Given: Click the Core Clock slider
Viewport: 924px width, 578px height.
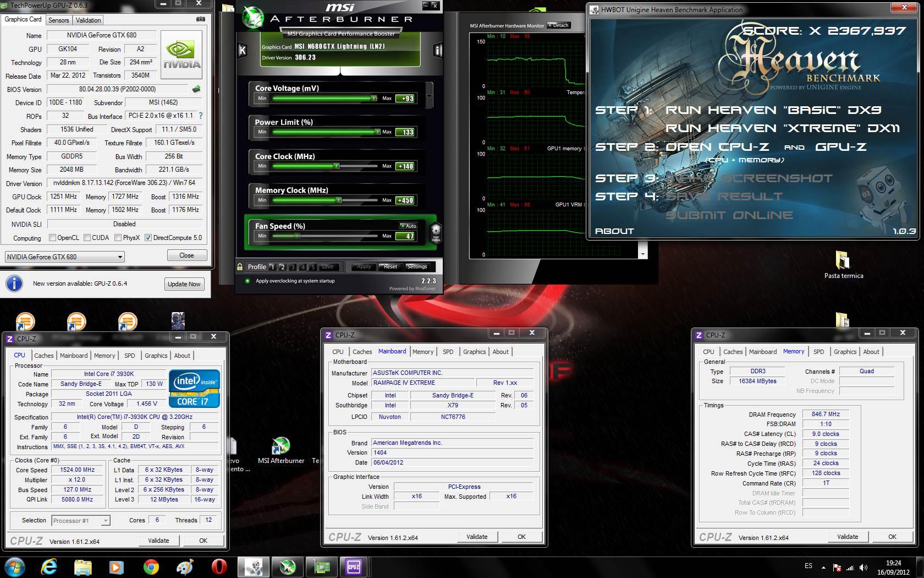Looking at the screenshot, I should (325, 166).
